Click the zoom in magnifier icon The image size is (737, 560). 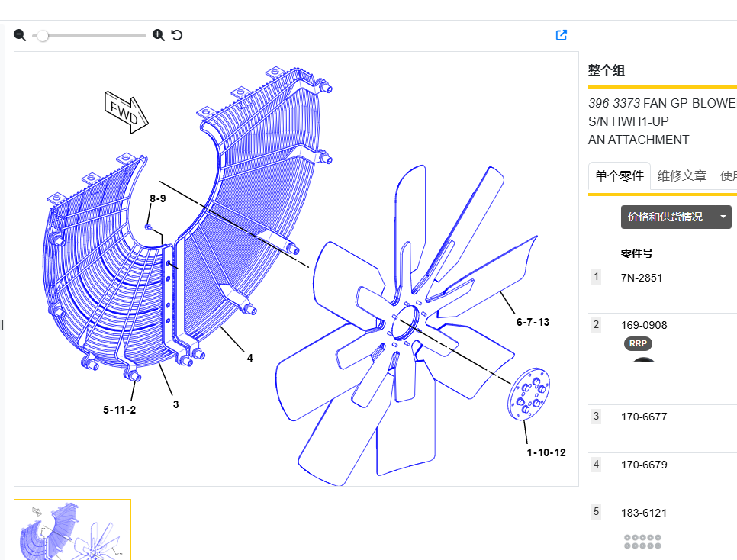click(x=159, y=35)
